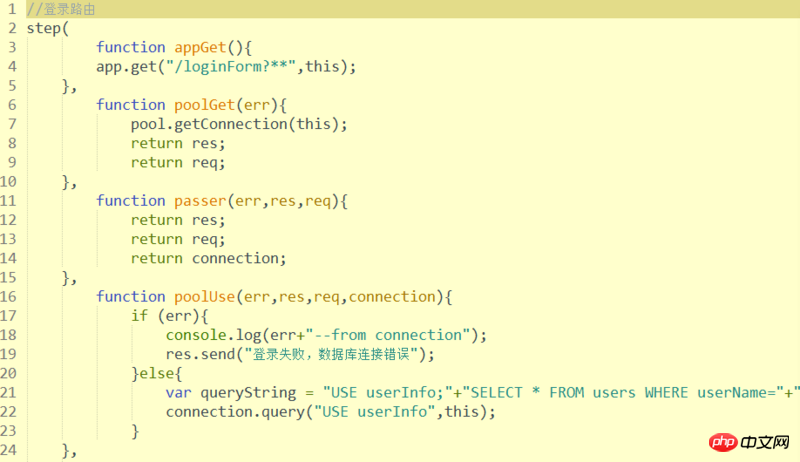Click the queryString variable name
Screen dimensions: 800x462
[244, 393]
